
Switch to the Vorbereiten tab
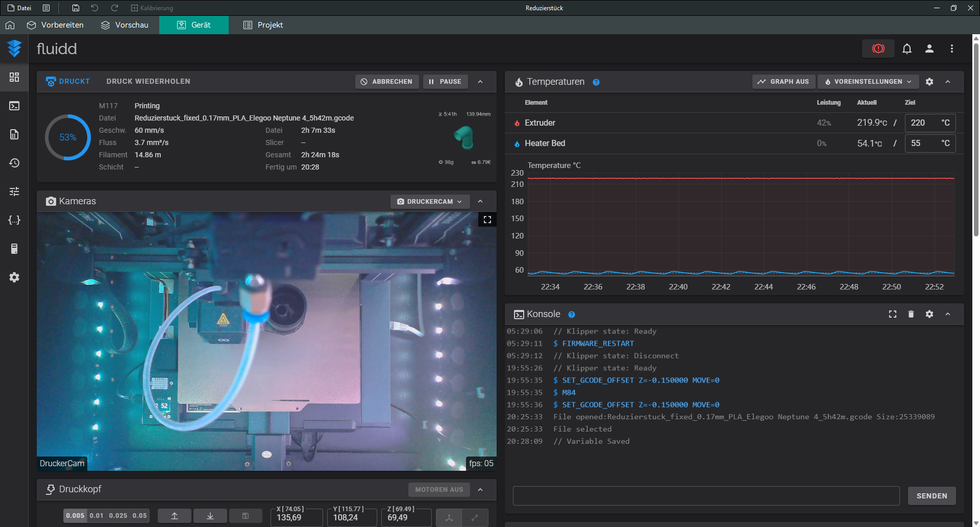[55, 25]
